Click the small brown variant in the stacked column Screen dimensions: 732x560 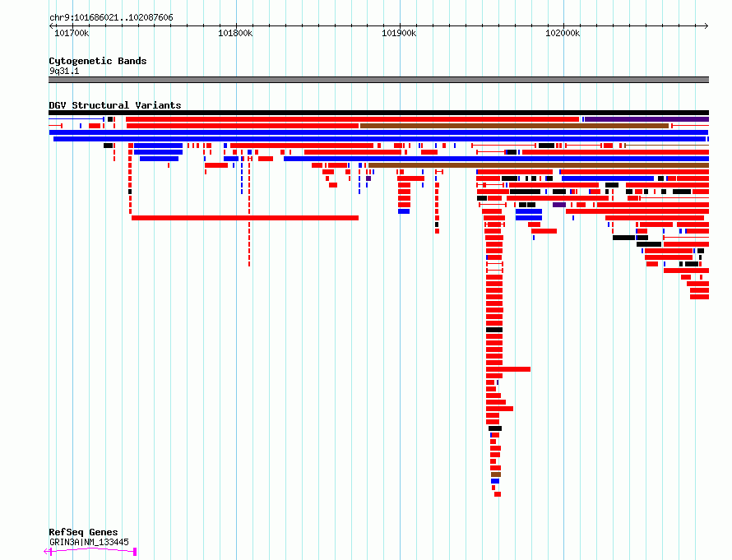(x=496, y=474)
